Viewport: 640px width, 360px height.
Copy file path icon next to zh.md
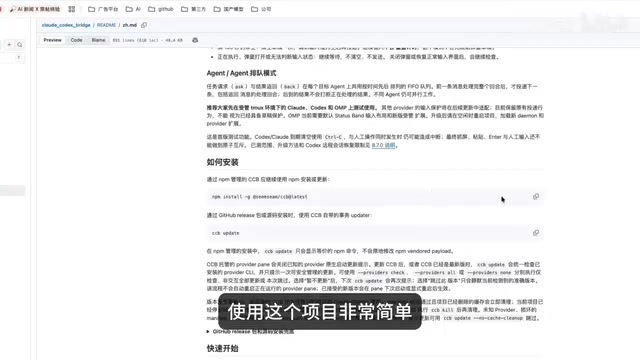[144, 25]
